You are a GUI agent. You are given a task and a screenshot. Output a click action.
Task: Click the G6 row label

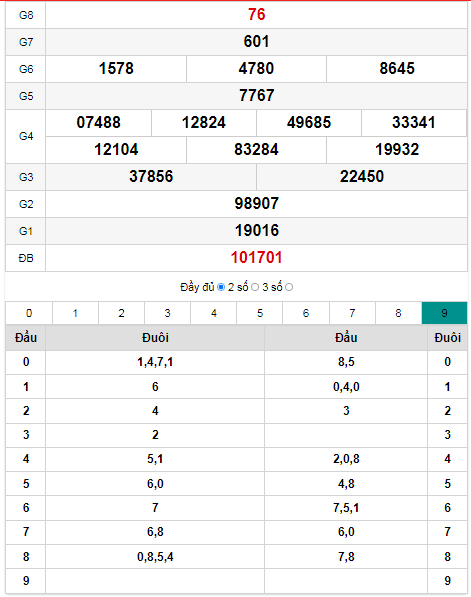26,69
